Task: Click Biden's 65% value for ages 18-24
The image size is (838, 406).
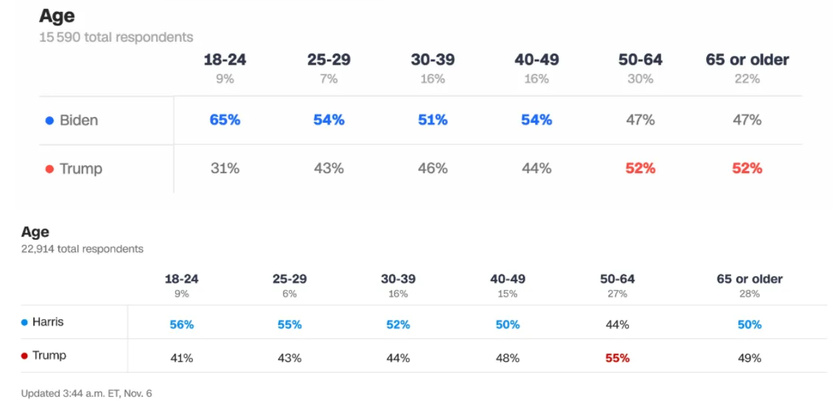Action: coord(225,120)
